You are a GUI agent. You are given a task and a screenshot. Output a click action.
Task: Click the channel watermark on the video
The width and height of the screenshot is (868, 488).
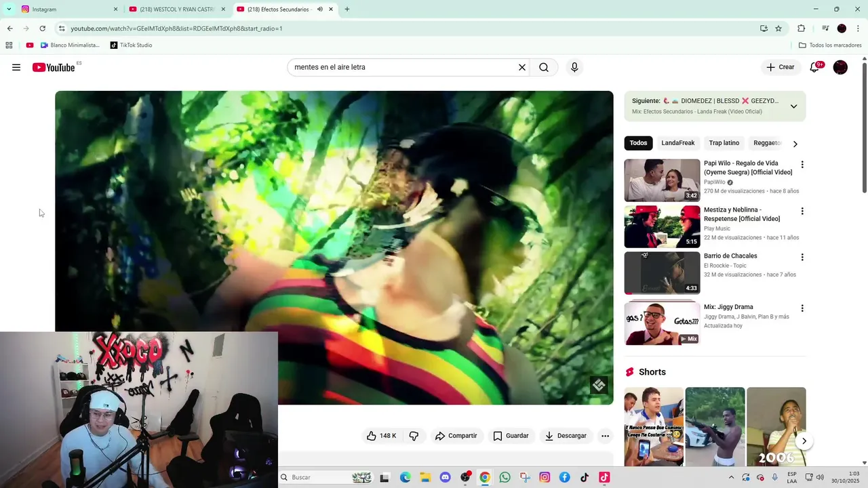coord(599,386)
